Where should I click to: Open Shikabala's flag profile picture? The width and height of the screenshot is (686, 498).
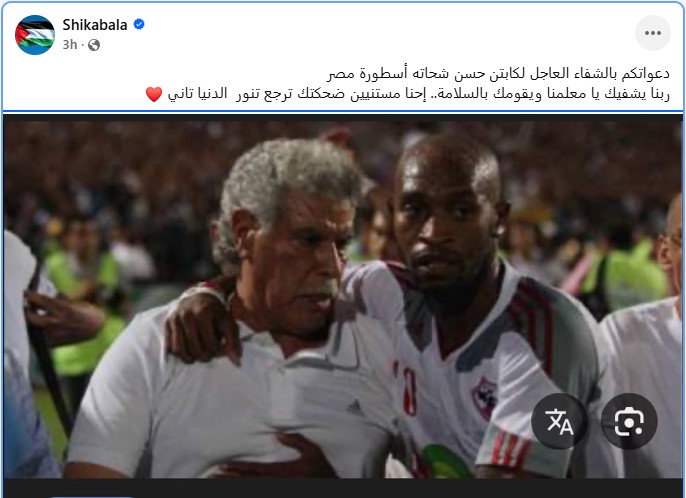coord(35,35)
